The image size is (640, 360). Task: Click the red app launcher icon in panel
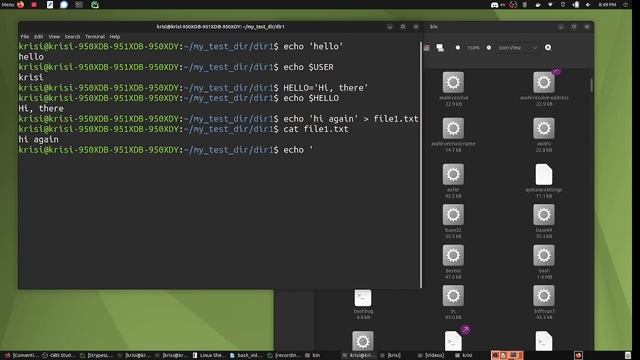tap(34, 4)
